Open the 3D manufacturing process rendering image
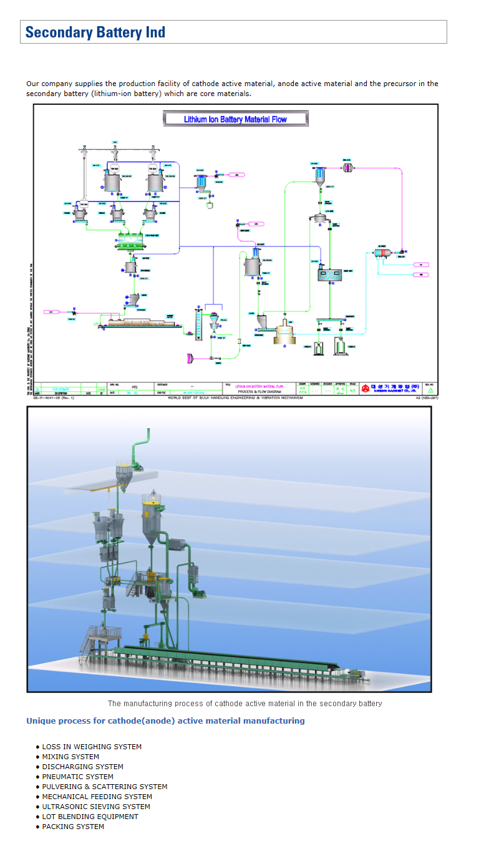This screenshot has height=859, width=504. (x=229, y=549)
